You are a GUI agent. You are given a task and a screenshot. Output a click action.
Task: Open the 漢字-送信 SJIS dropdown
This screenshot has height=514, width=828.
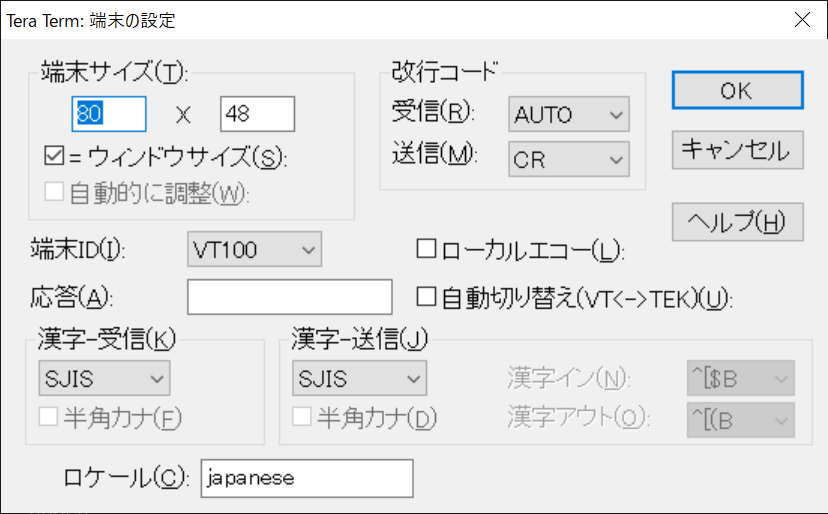click(360, 378)
